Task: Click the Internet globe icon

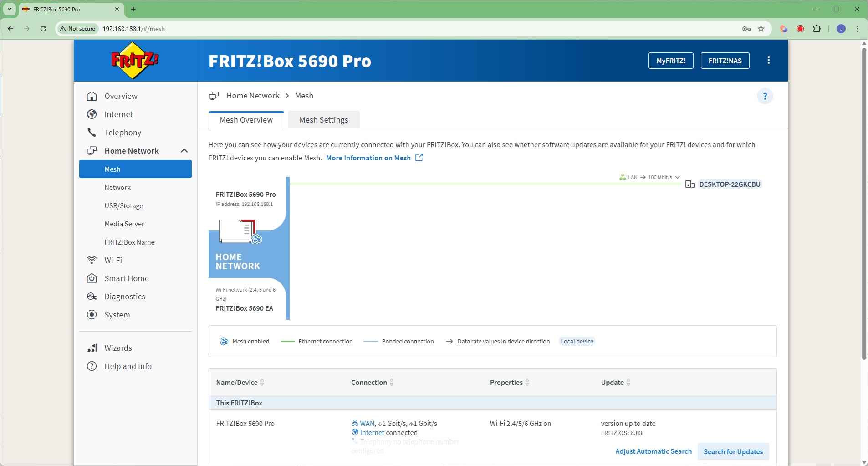Action: [x=92, y=114]
